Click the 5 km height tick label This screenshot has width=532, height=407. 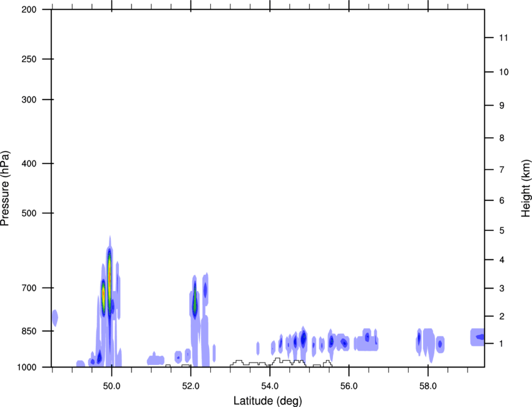click(x=502, y=230)
